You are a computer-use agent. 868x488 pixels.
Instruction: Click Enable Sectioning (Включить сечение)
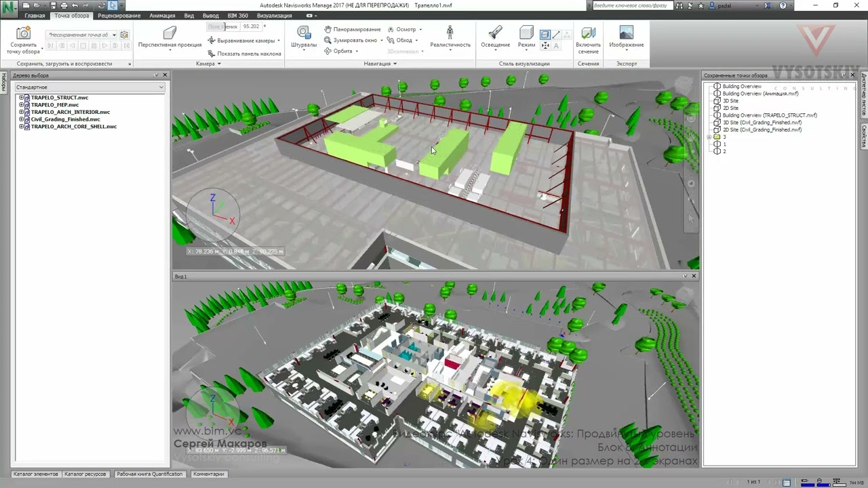coord(588,40)
